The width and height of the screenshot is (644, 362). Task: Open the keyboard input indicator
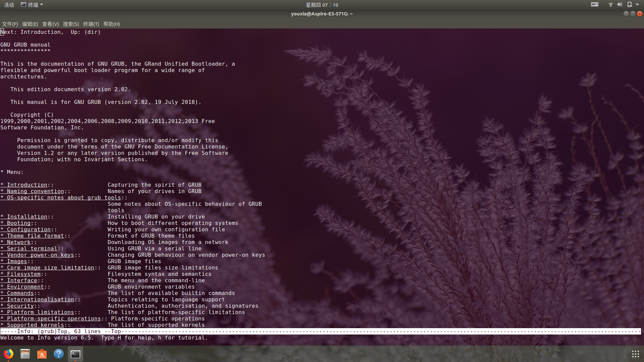click(x=595, y=4)
